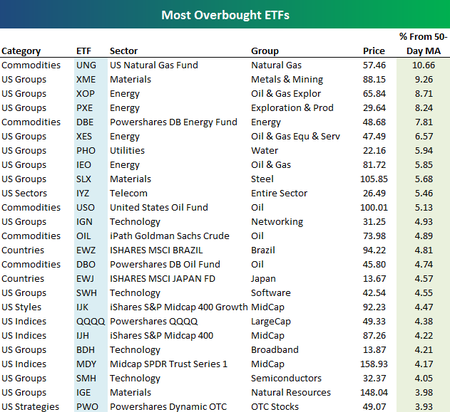Click the 'Software' group cell
450x412 pixels.
(x=271, y=293)
